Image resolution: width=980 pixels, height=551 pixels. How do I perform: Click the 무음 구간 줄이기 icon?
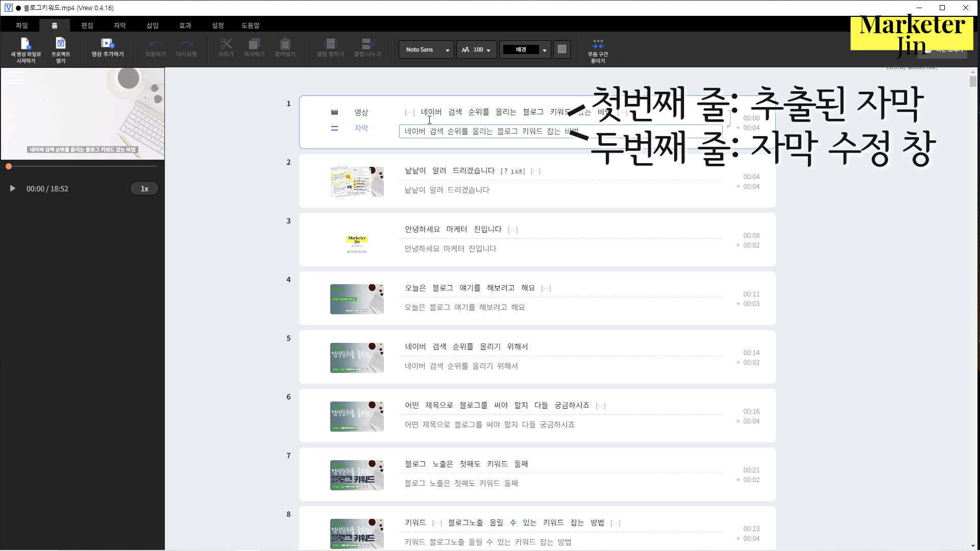[598, 44]
